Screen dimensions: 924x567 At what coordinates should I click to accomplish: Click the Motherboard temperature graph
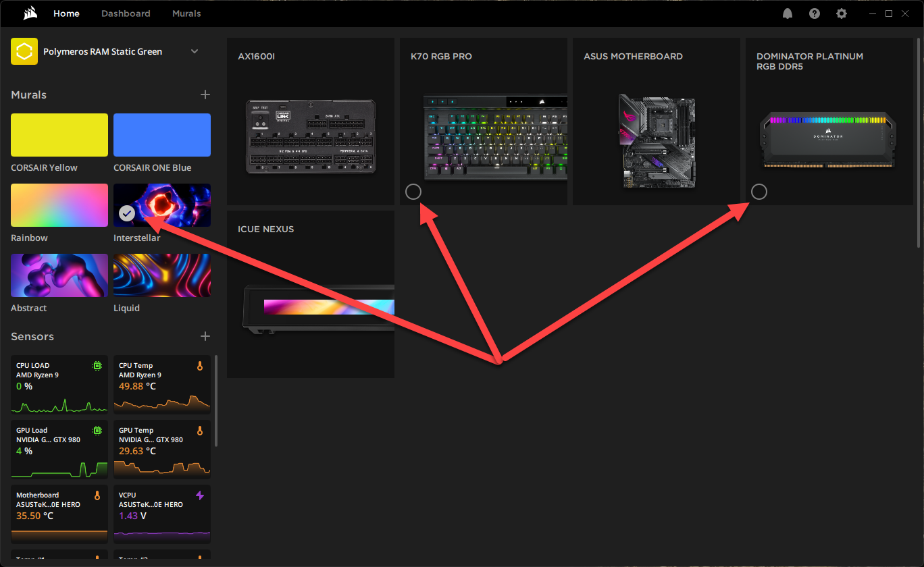(59, 535)
